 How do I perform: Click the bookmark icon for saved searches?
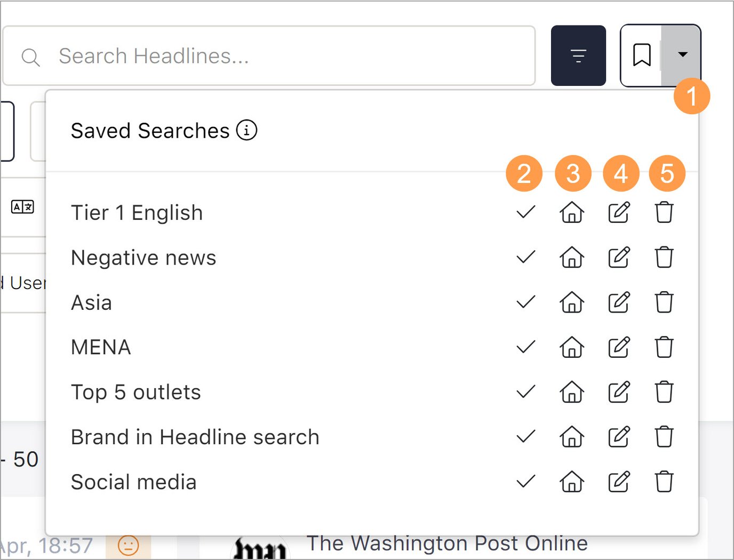click(642, 55)
